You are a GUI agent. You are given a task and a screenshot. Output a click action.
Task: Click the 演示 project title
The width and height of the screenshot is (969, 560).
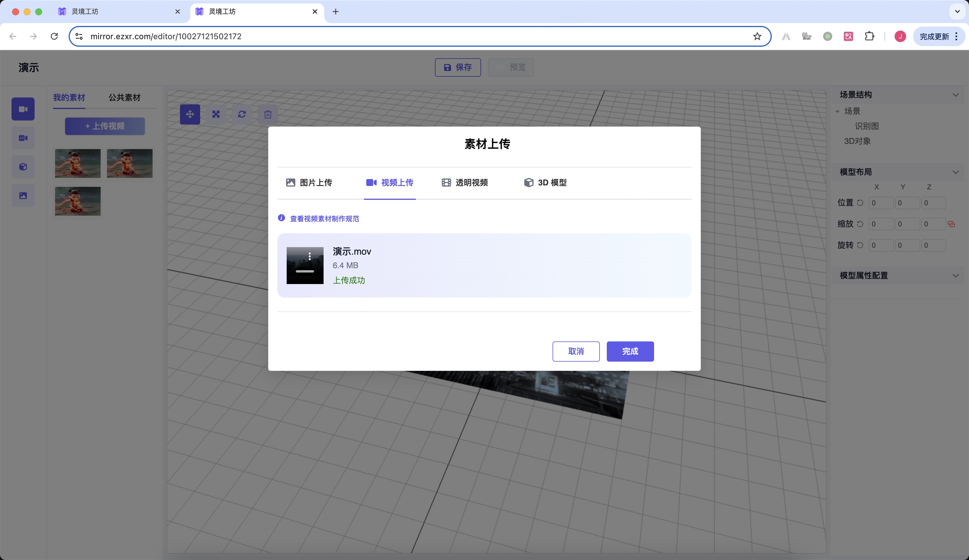[x=29, y=68]
